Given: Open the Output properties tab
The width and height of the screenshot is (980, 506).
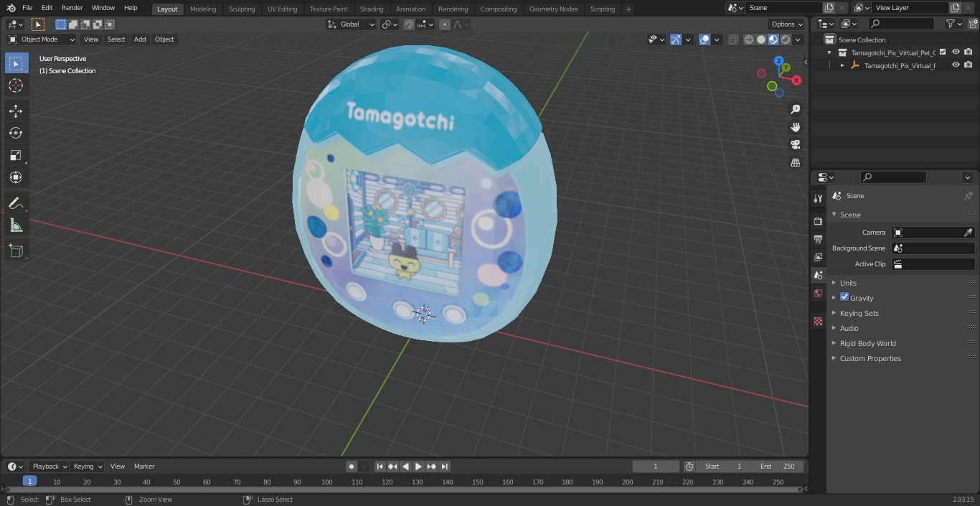Looking at the screenshot, I should coord(818,239).
